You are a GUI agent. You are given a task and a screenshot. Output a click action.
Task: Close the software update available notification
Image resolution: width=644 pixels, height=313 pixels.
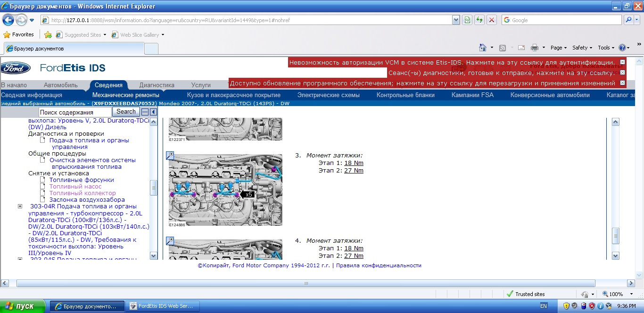pos(622,83)
